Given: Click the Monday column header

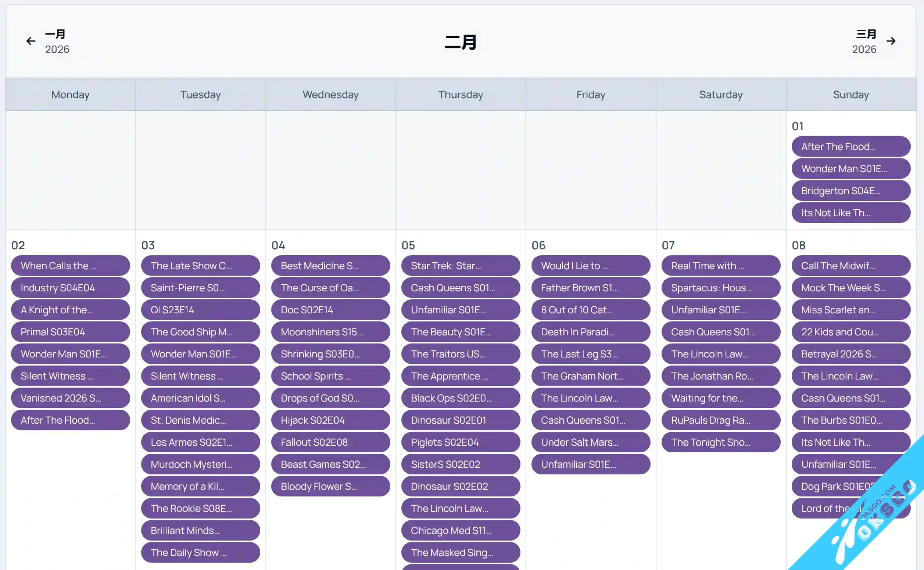Looking at the screenshot, I should click(71, 95).
